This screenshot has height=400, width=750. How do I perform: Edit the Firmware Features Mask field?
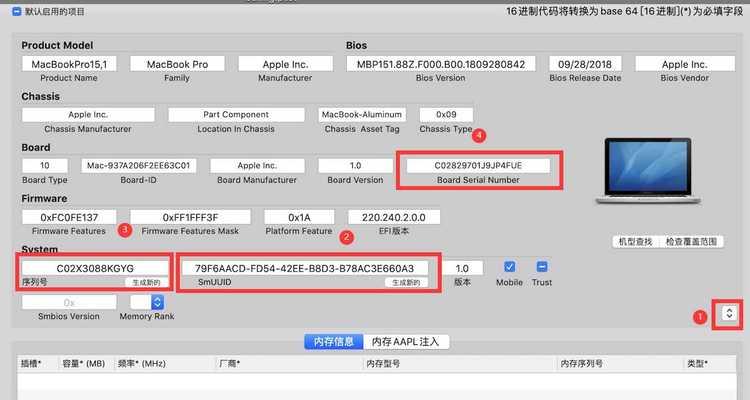(x=190, y=217)
